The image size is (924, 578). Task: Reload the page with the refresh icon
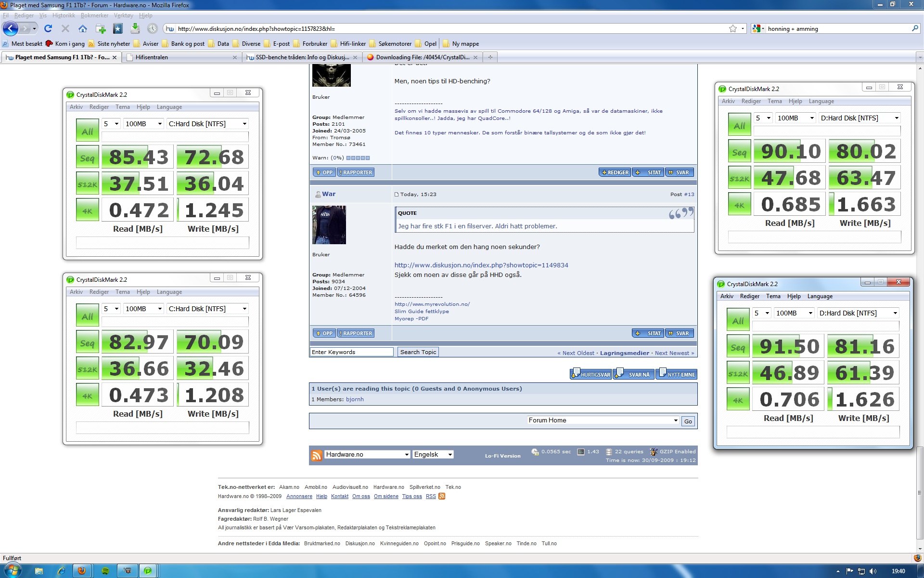[48, 28]
